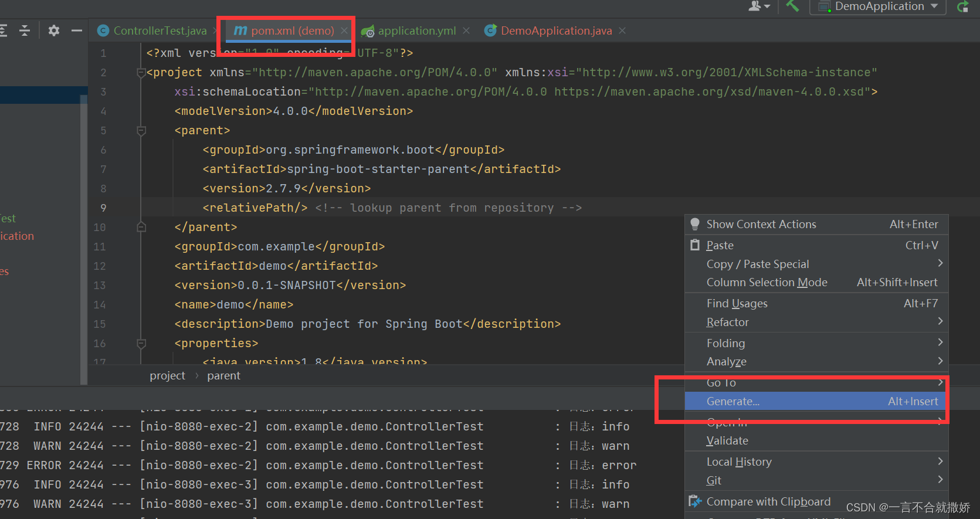Image resolution: width=980 pixels, height=519 pixels.
Task: Choose Show Context Actions from context menu
Action: click(x=816, y=224)
